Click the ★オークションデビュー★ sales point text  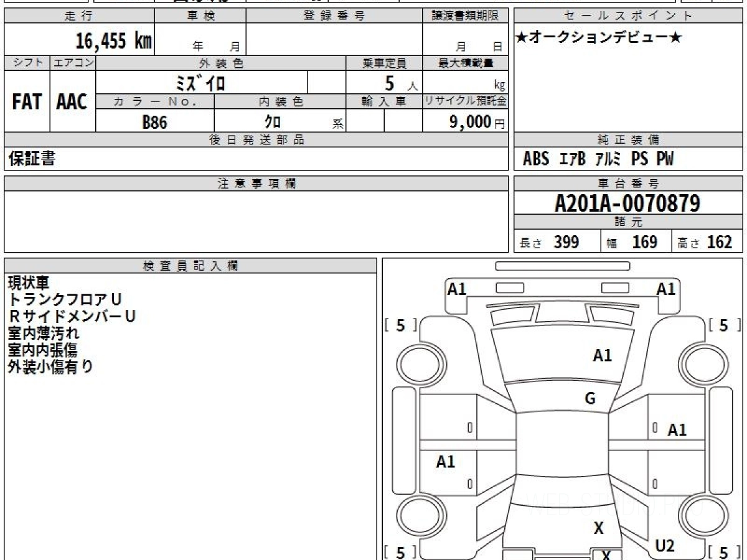[x=599, y=37]
